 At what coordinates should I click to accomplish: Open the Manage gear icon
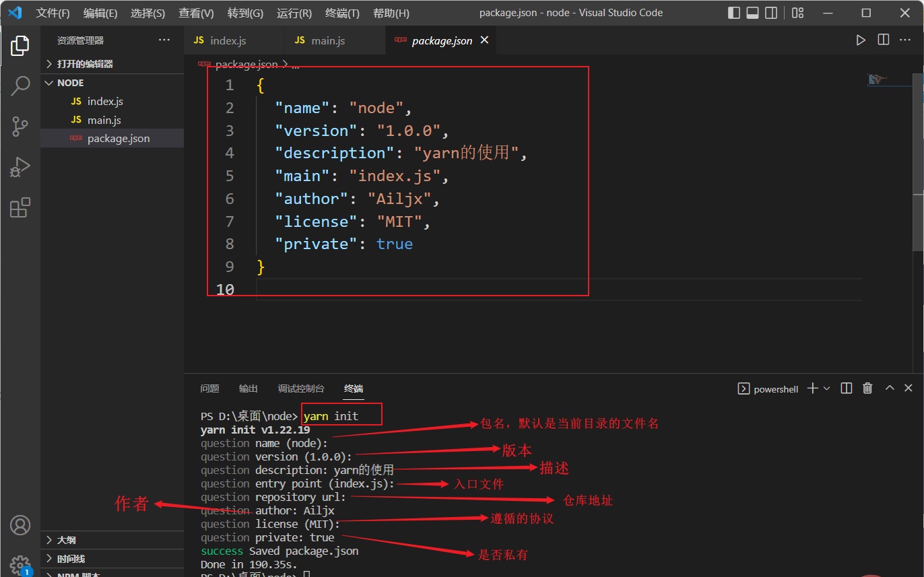[x=20, y=564]
